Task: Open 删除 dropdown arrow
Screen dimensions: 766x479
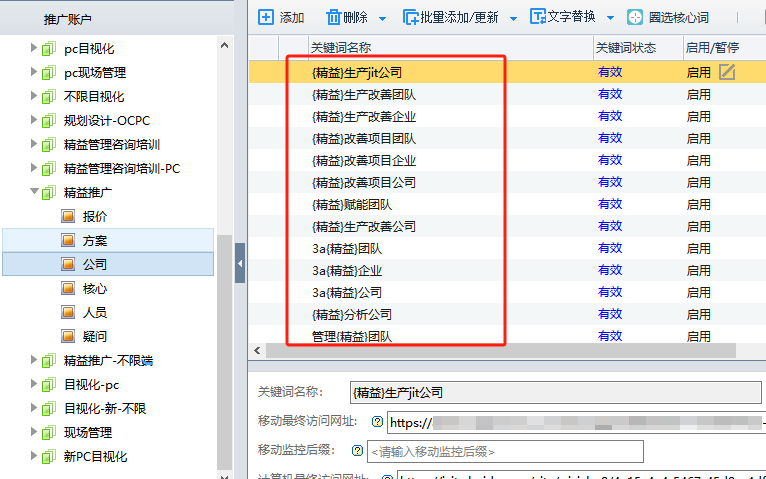Action: coord(383,19)
